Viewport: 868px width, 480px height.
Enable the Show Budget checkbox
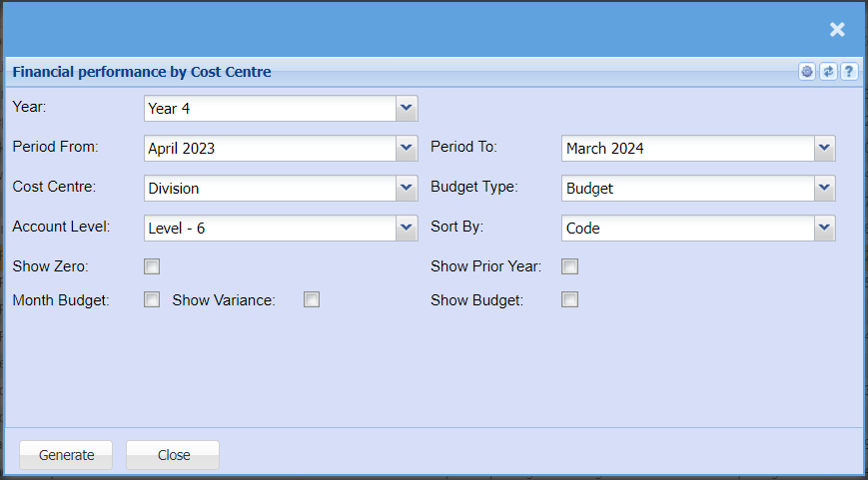point(569,299)
